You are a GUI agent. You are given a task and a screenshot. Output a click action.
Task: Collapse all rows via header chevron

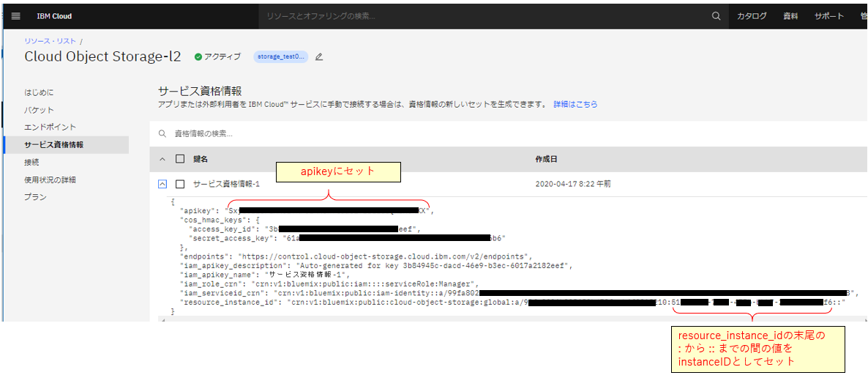(x=162, y=160)
